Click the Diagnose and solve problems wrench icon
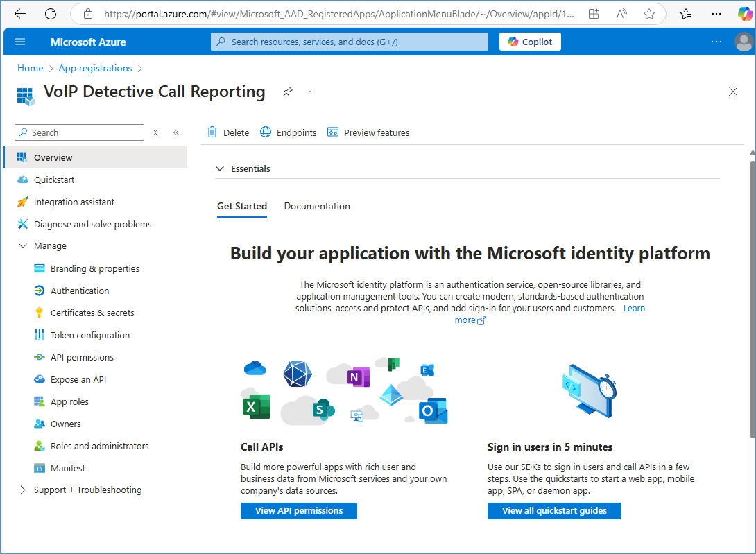 pyautogui.click(x=23, y=224)
